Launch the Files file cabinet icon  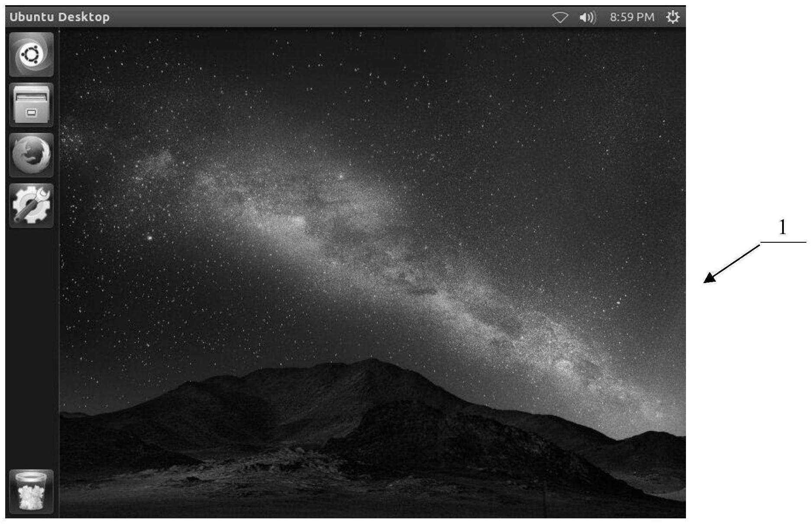[31, 105]
